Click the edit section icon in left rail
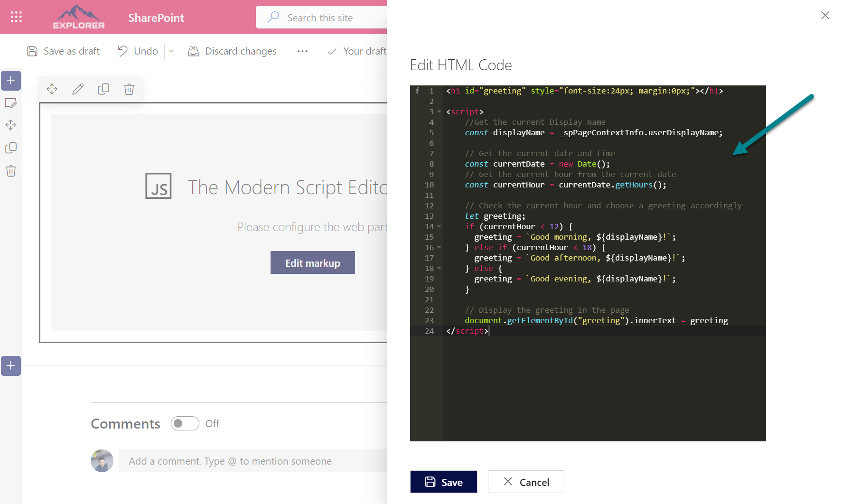The image size is (842, 504). click(11, 103)
